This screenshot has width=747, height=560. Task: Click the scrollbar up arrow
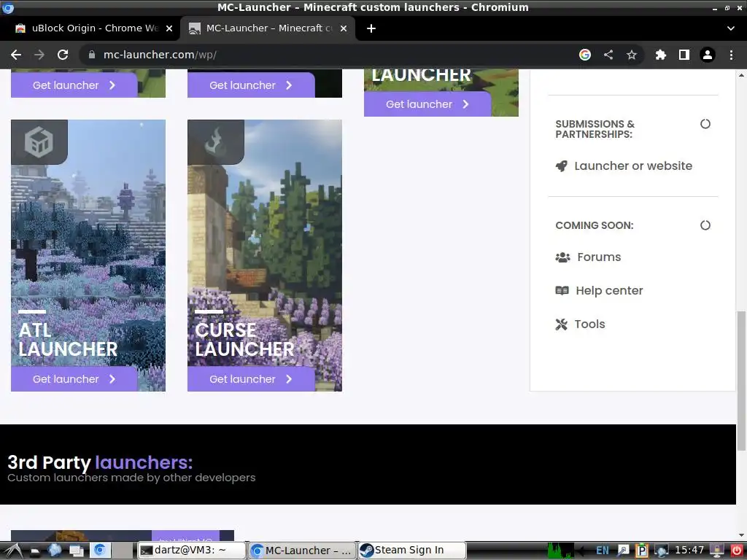(x=741, y=75)
